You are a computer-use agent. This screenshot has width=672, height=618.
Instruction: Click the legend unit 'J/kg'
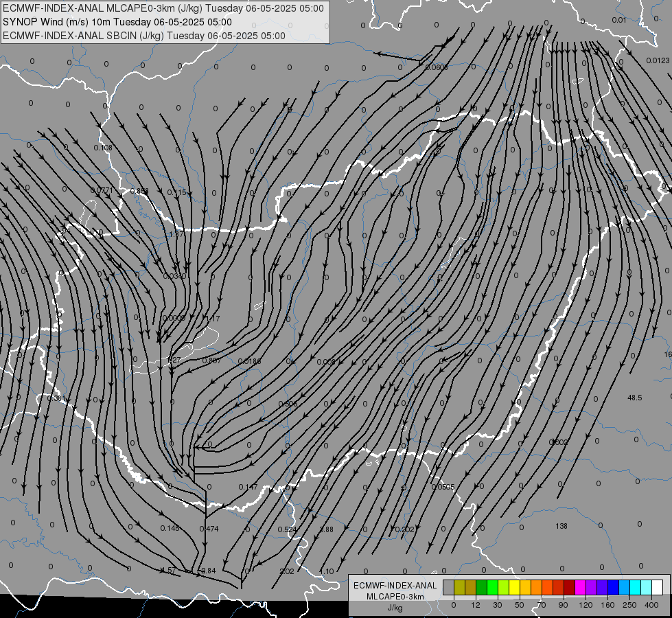pos(395,608)
